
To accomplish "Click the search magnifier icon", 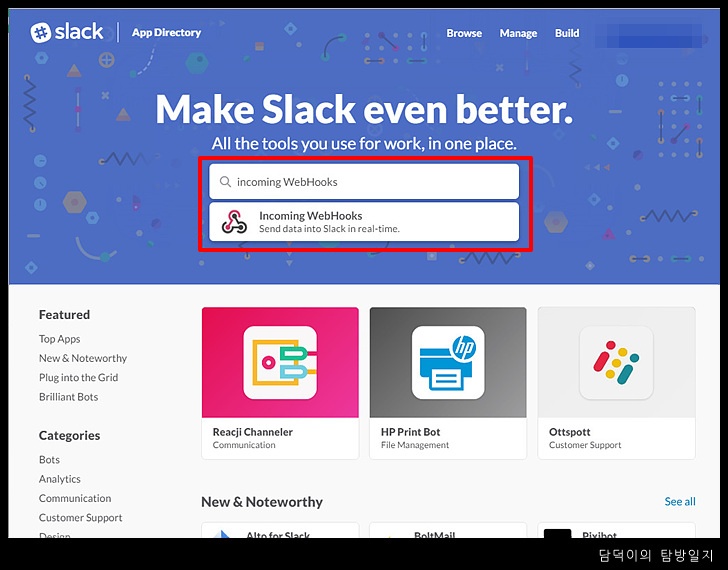I will pyautogui.click(x=225, y=181).
